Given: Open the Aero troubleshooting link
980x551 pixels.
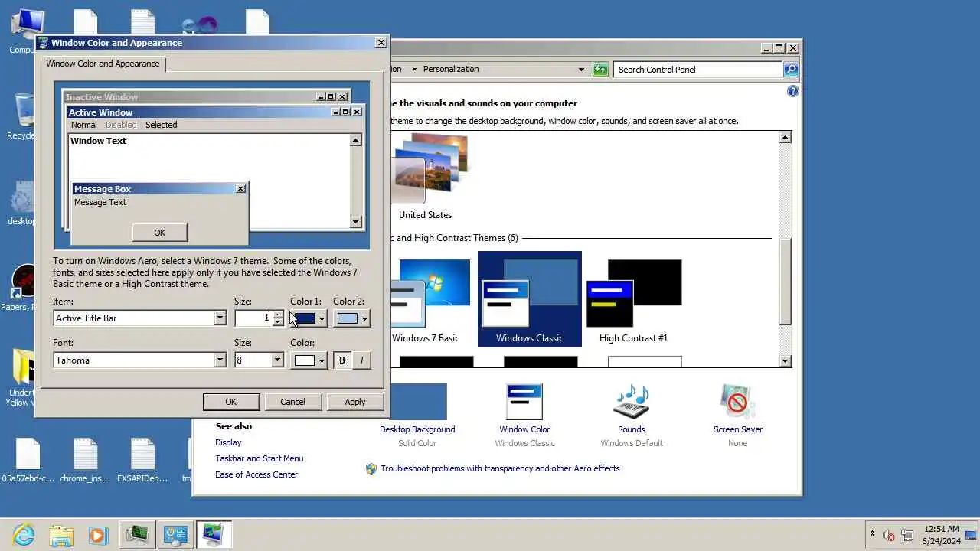Looking at the screenshot, I should click(500, 468).
